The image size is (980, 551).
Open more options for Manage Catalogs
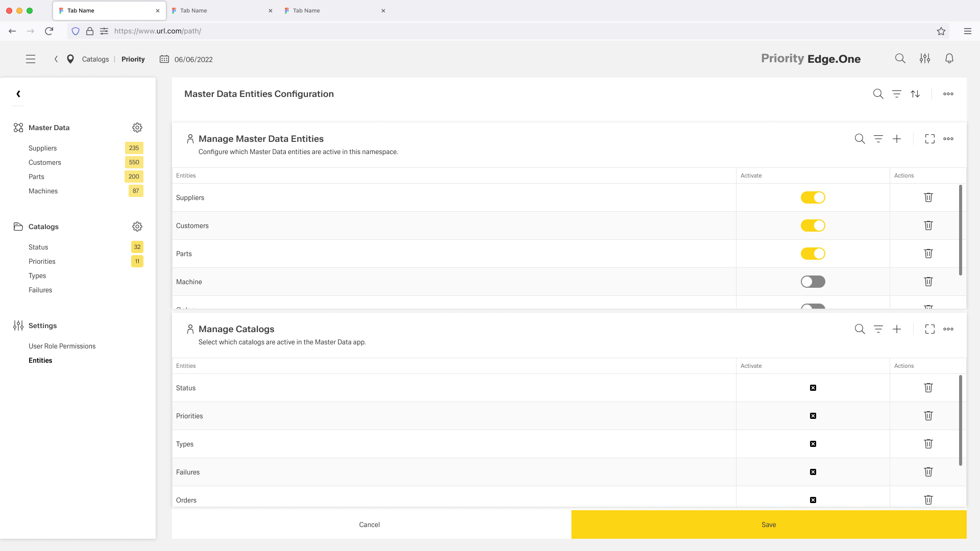click(x=948, y=329)
